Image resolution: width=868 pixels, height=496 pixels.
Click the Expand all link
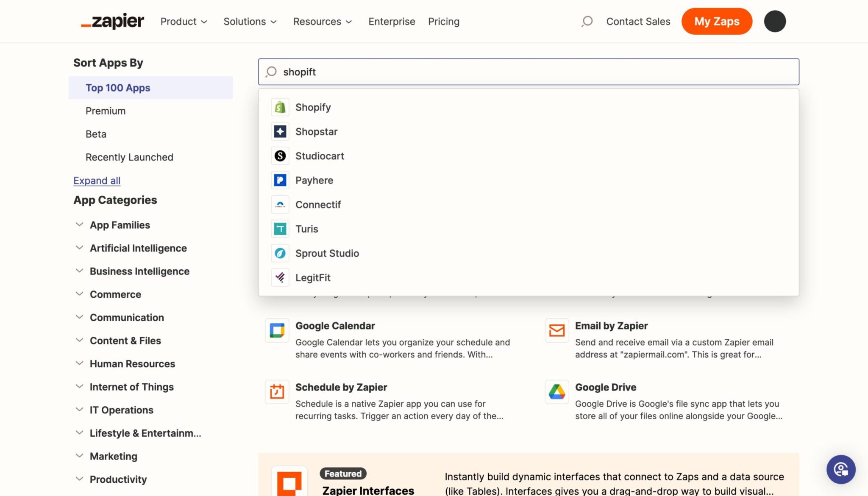click(97, 180)
